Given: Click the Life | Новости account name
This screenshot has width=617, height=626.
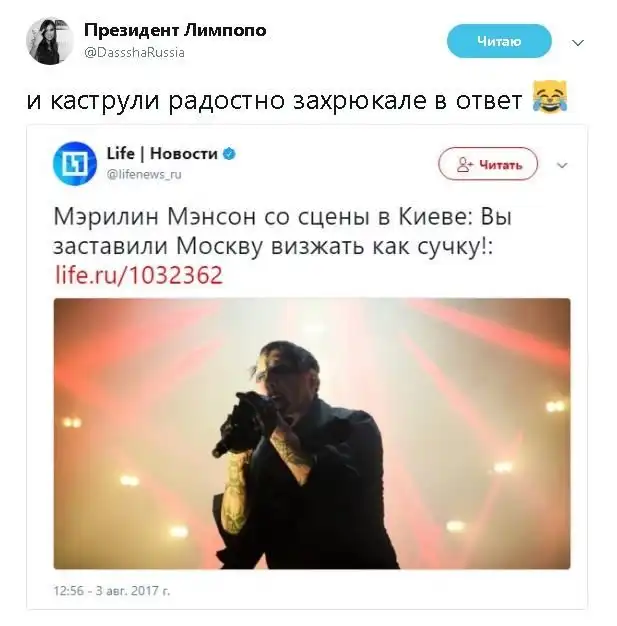Looking at the screenshot, I should [x=162, y=153].
